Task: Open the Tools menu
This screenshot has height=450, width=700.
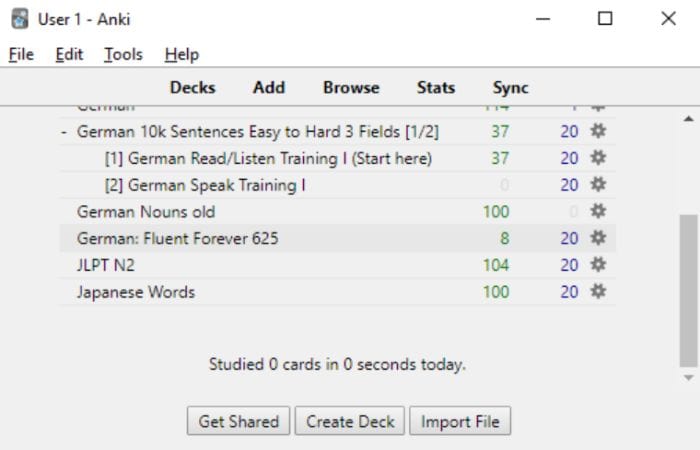Action: [x=123, y=54]
